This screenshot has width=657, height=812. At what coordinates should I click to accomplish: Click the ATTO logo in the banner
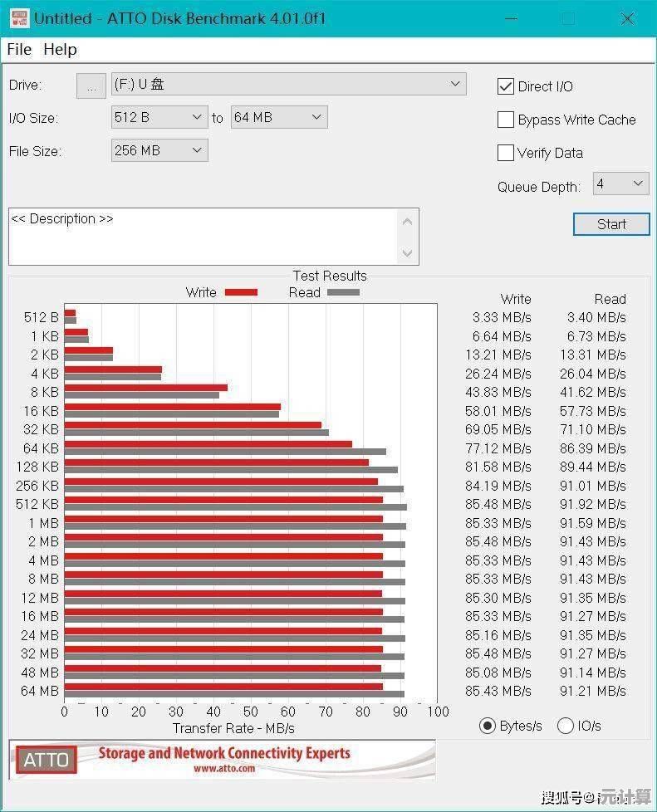47,760
